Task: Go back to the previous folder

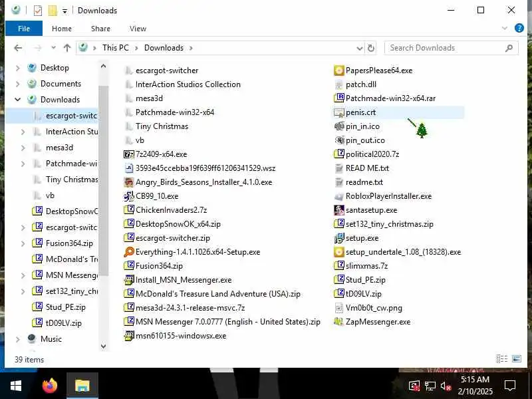Action: [18, 48]
